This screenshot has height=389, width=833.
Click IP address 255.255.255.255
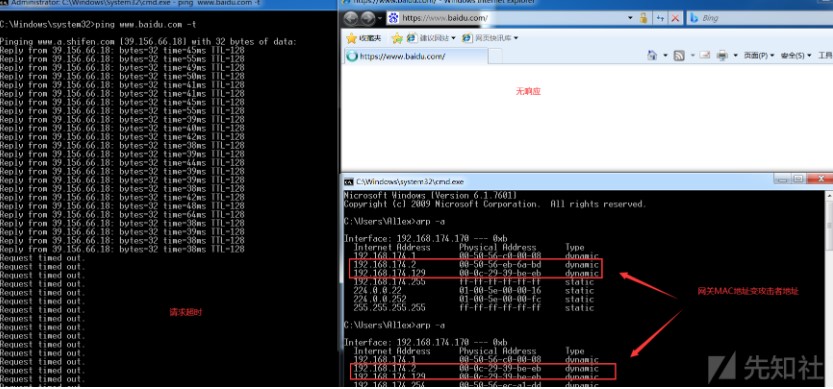click(389, 308)
